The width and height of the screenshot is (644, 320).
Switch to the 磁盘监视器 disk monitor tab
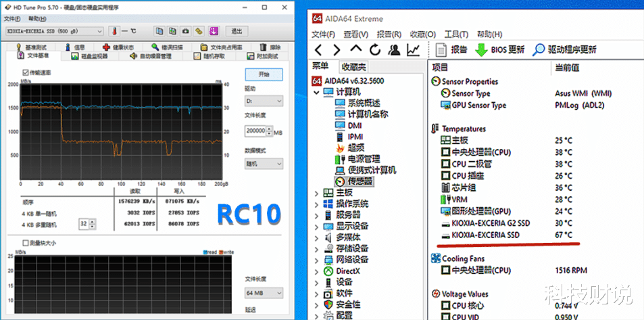point(89,56)
